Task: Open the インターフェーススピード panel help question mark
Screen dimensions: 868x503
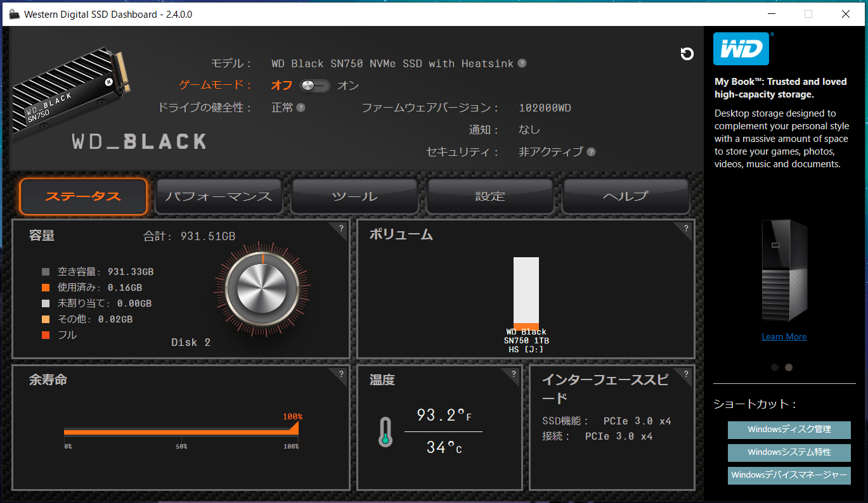Action: pos(685,374)
